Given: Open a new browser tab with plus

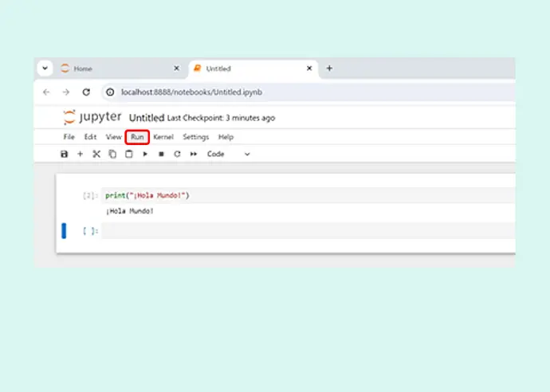Looking at the screenshot, I should pos(329,69).
